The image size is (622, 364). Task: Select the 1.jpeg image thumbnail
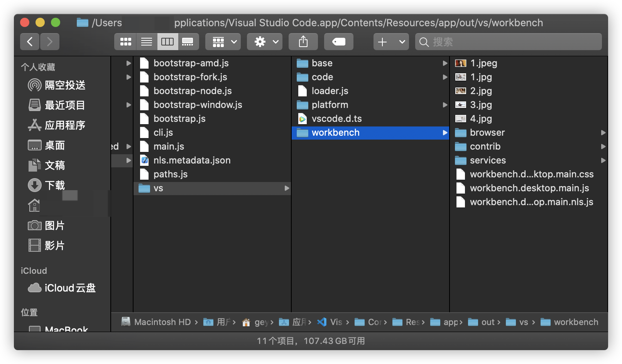461,63
